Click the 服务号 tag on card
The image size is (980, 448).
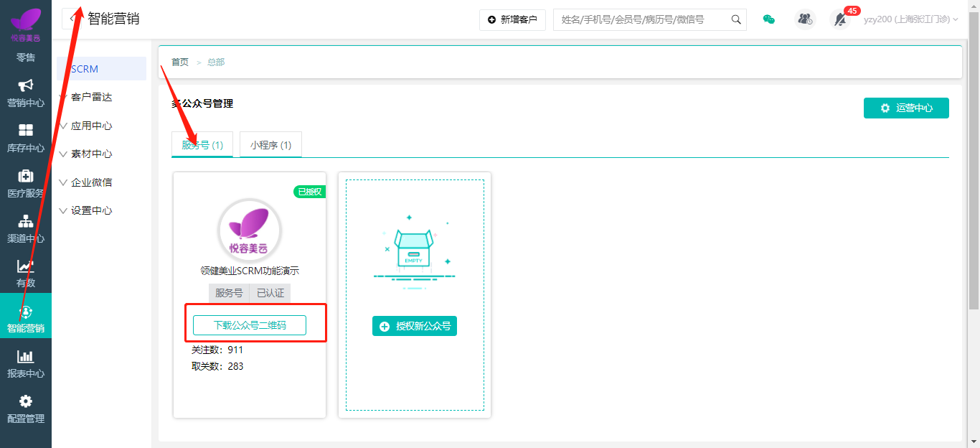[x=229, y=293]
